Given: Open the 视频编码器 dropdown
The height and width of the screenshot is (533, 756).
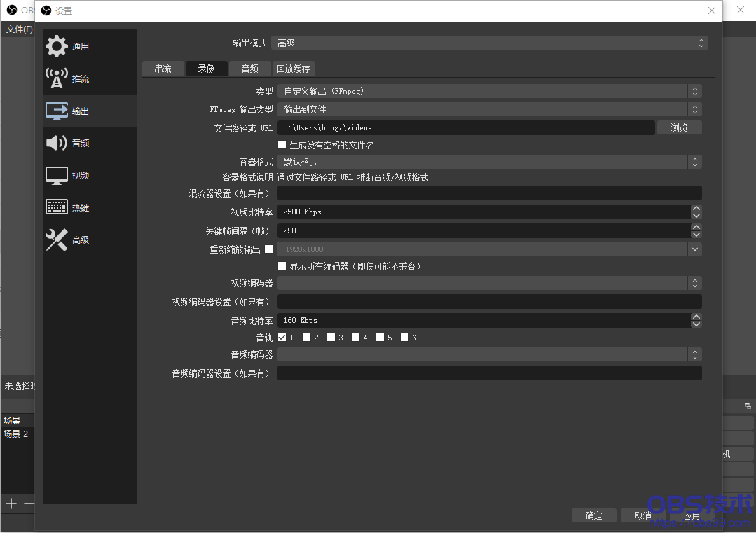Looking at the screenshot, I should 489,283.
